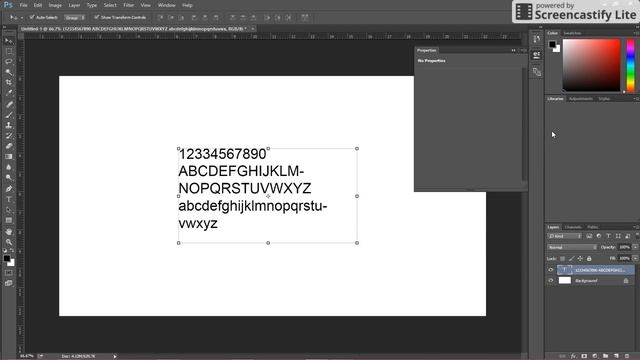Toggle lock transparent pixels
The width and height of the screenshot is (640, 360).
562,258
